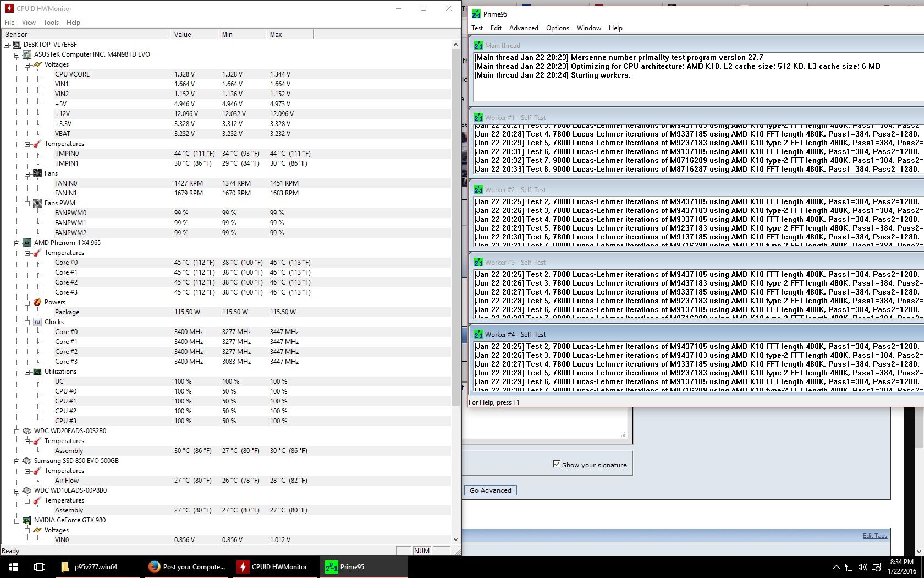Click the Prime95 icon in Worker #4 title bar

pos(478,334)
